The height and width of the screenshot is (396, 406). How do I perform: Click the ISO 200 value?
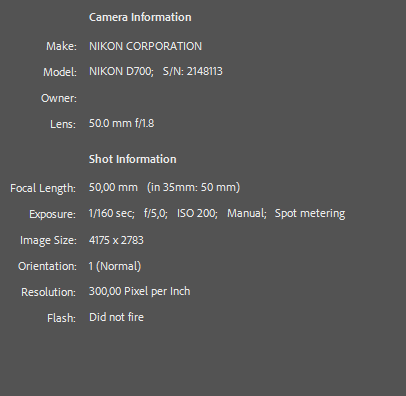(197, 213)
